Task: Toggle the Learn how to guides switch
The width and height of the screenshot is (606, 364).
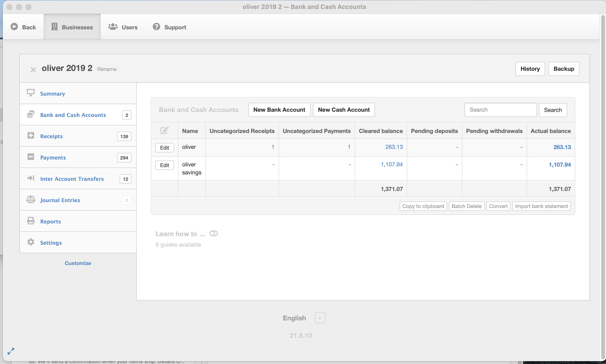Action: (213, 234)
